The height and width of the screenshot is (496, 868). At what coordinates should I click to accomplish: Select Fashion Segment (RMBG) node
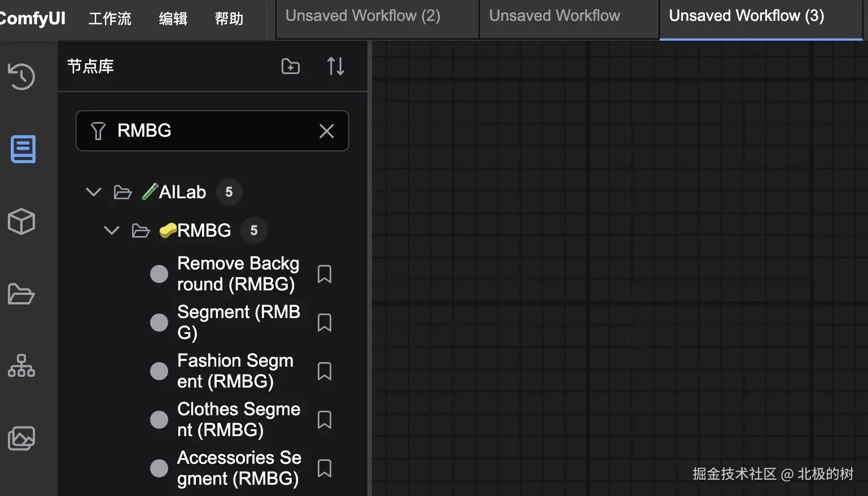[x=235, y=371]
